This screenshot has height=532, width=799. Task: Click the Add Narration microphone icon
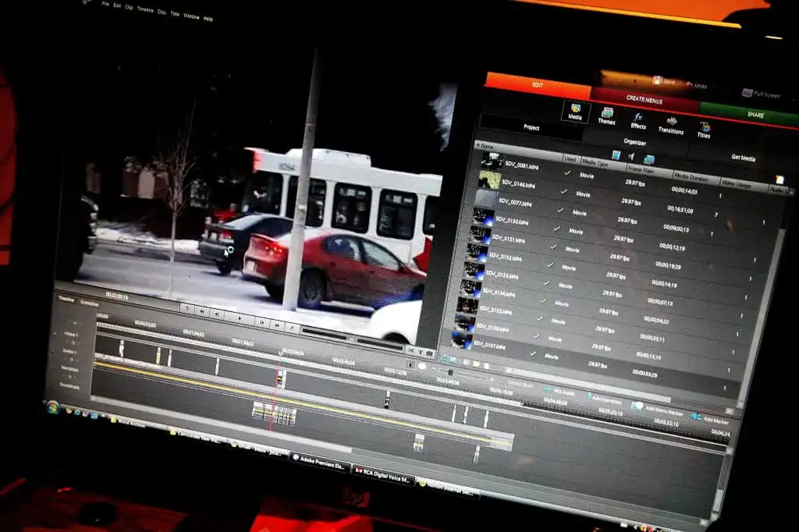(589, 396)
